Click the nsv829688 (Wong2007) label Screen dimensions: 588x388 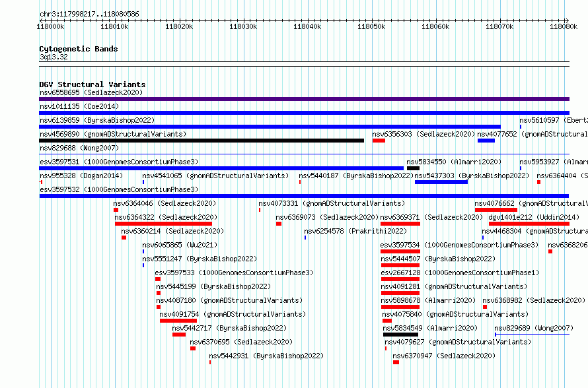pyautogui.click(x=79, y=148)
